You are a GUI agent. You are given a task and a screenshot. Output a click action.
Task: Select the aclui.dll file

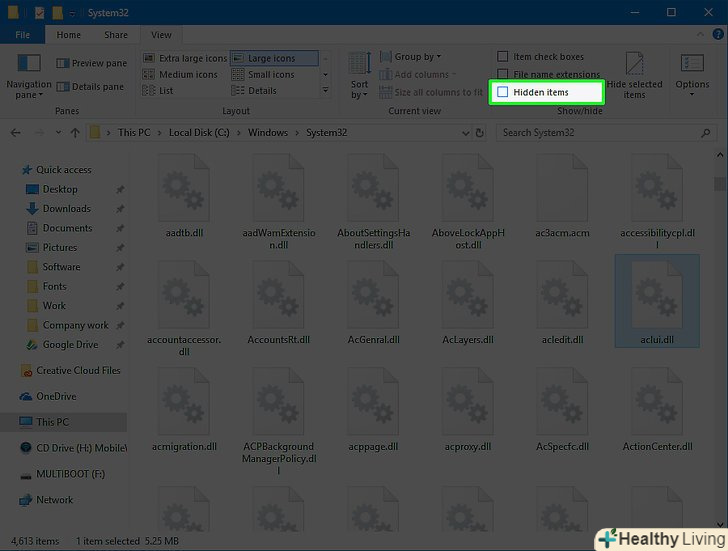click(x=657, y=301)
